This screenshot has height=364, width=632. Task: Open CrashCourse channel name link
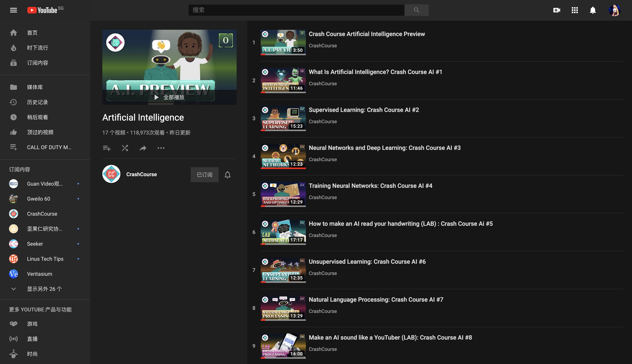[x=141, y=174]
